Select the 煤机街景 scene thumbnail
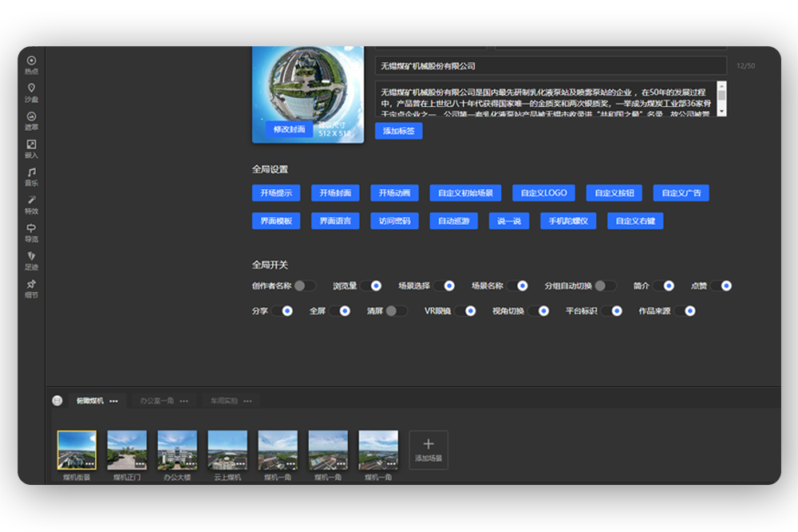 pos(77,450)
